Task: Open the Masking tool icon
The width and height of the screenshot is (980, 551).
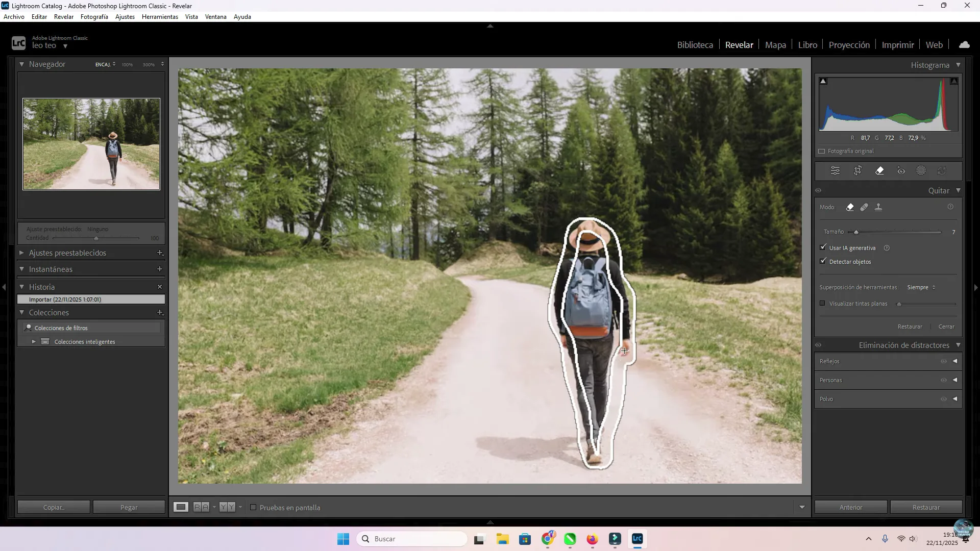Action: 921,171
